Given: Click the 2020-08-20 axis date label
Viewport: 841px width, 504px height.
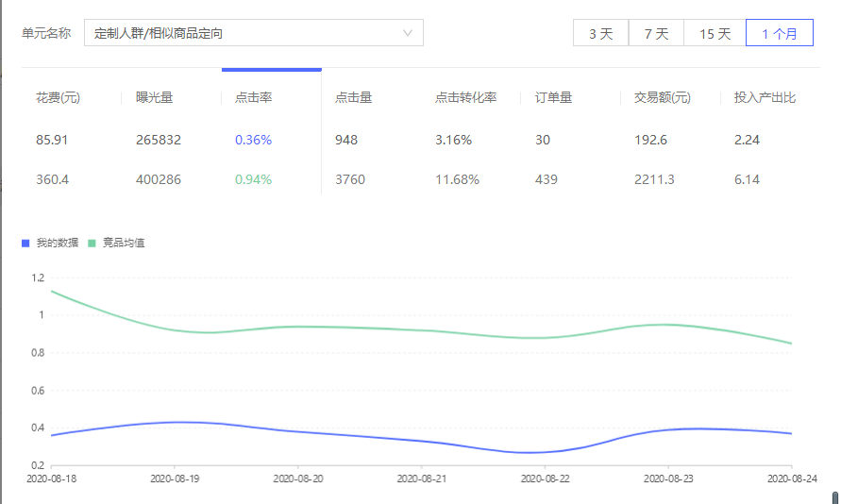Looking at the screenshot, I should tap(298, 479).
